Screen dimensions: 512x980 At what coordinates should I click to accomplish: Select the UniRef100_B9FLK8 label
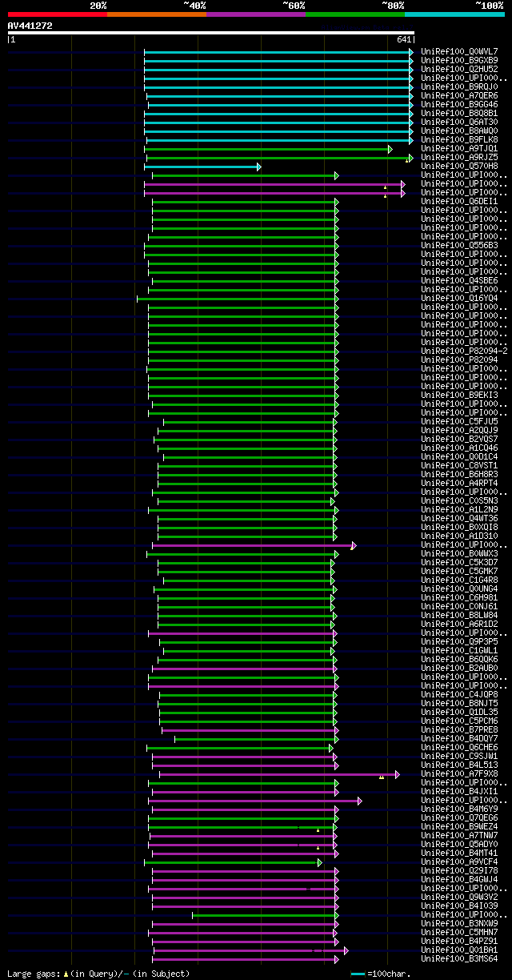click(x=459, y=139)
